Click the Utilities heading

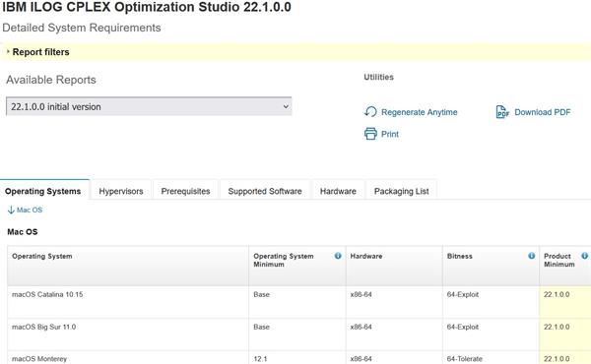point(378,77)
